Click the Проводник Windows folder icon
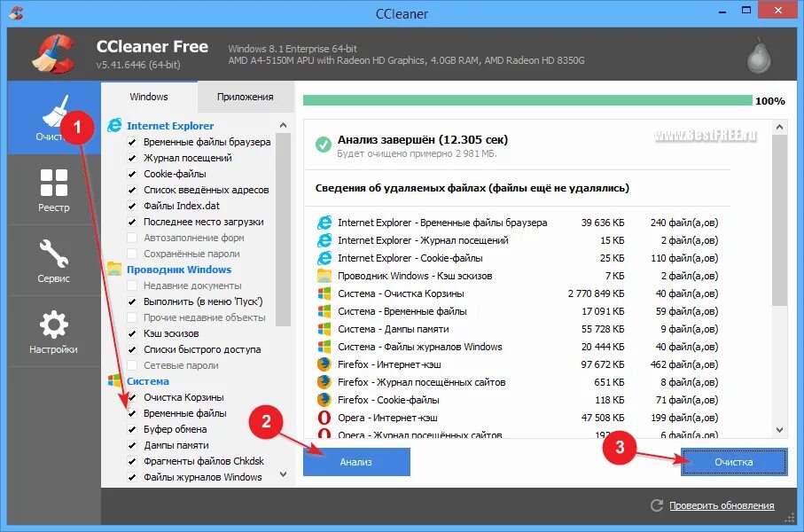This screenshot has width=804, height=532. pyautogui.click(x=114, y=269)
